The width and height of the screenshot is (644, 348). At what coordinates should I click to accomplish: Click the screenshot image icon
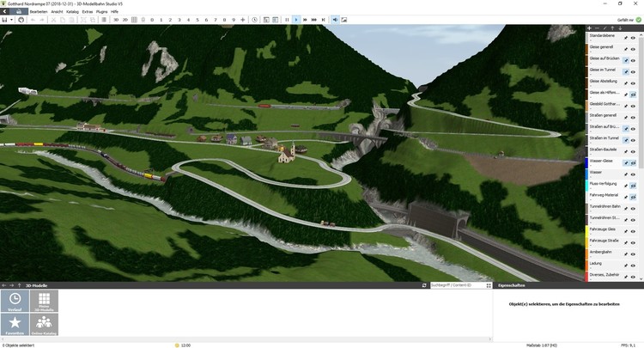coord(344,20)
